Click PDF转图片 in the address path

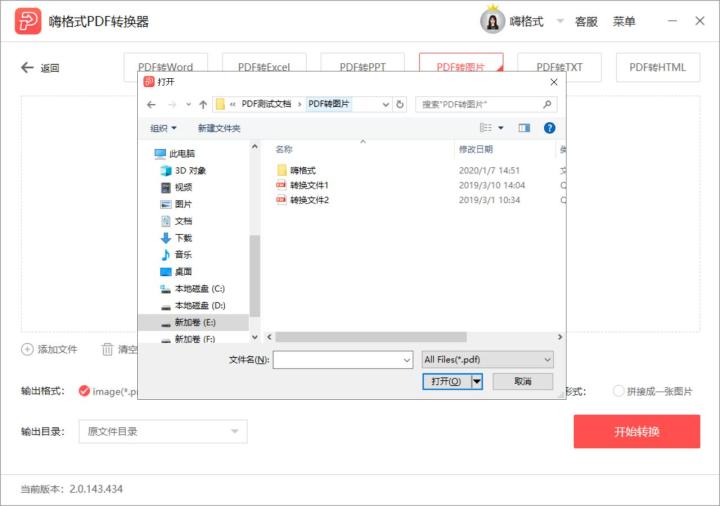pyautogui.click(x=329, y=104)
